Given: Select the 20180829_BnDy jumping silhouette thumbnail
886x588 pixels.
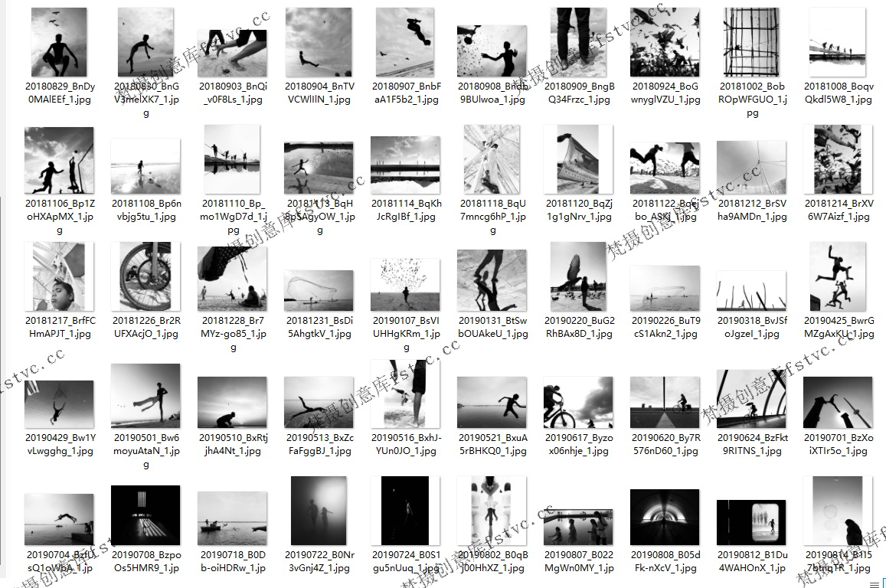Looking at the screenshot, I should point(59,42).
